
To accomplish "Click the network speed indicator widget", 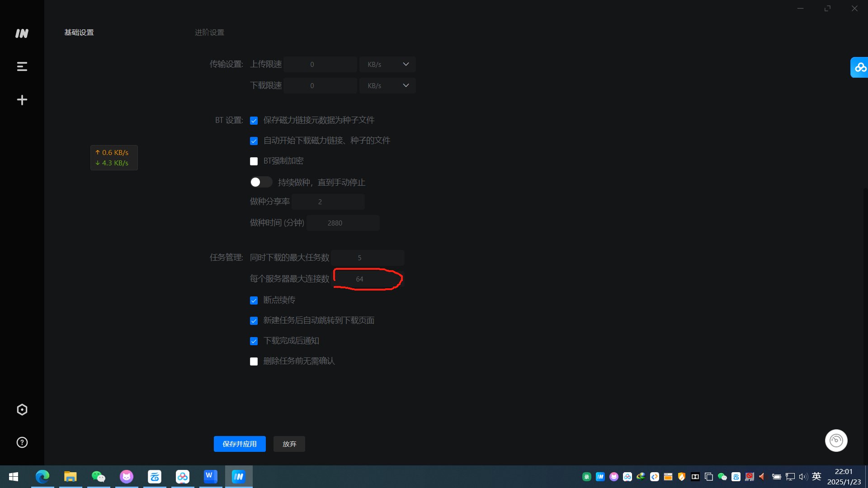I will [x=113, y=157].
